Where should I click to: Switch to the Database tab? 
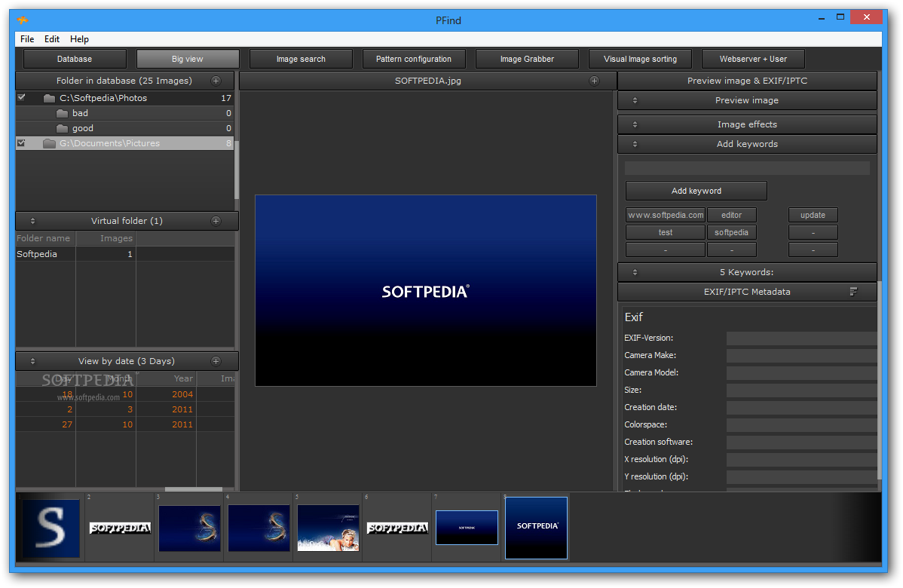75,59
